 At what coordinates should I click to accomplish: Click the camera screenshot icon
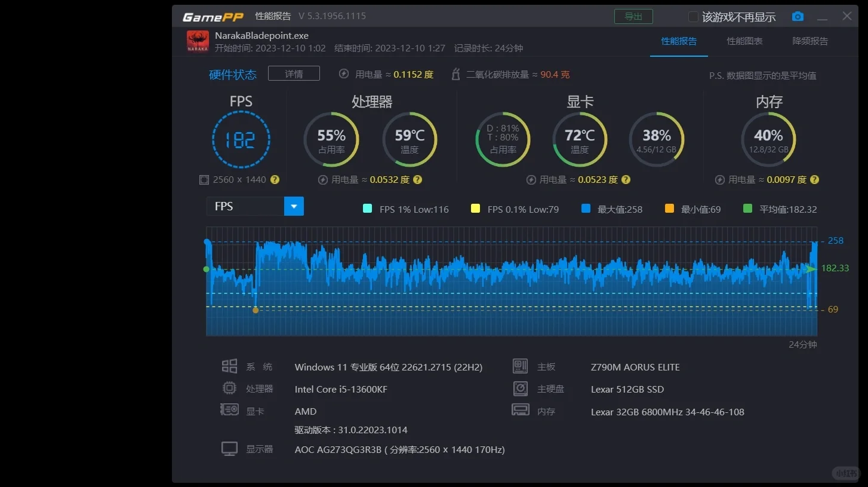(x=798, y=16)
